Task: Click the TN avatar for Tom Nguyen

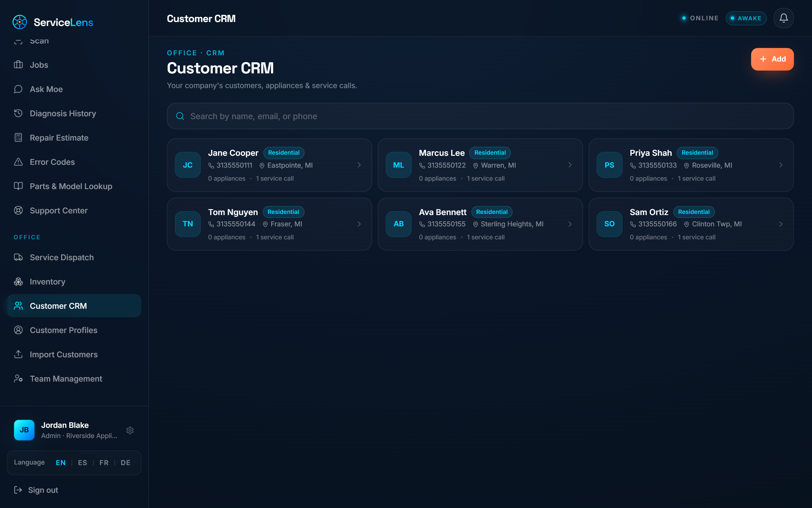Action: point(187,224)
